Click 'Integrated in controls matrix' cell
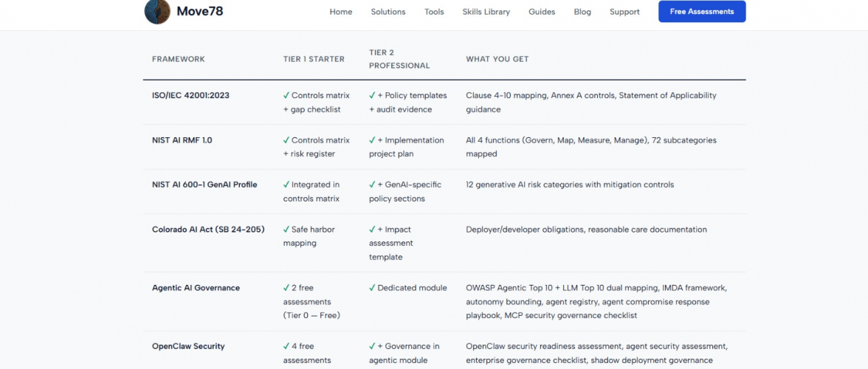The height and width of the screenshot is (369, 868). point(311,191)
